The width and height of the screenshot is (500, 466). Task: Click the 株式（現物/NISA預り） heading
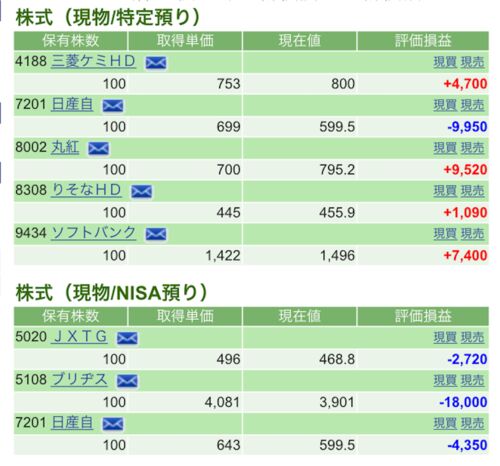[x=111, y=293]
